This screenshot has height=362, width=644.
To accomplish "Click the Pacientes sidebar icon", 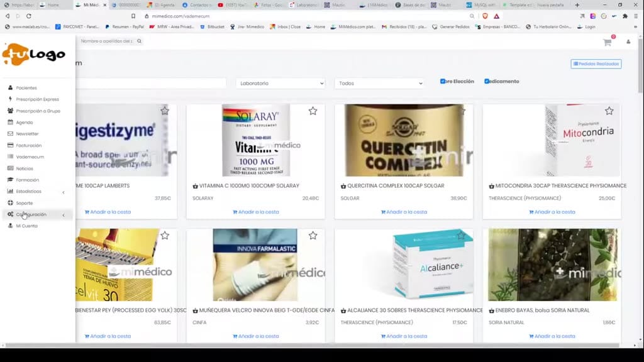I will click(10, 87).
